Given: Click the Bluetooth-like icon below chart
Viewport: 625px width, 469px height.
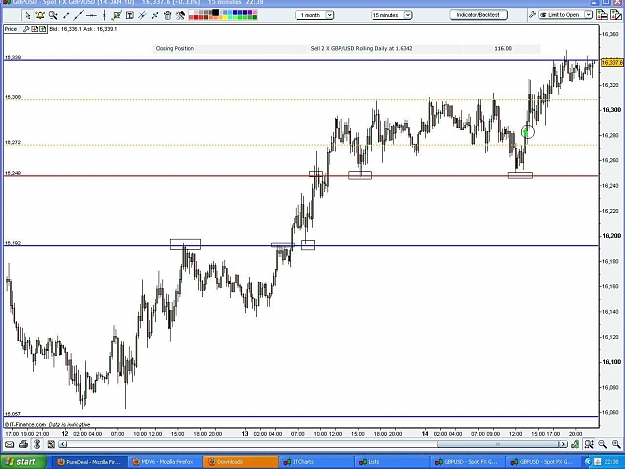Looking at the screenshot, I should tap(37, 444).
